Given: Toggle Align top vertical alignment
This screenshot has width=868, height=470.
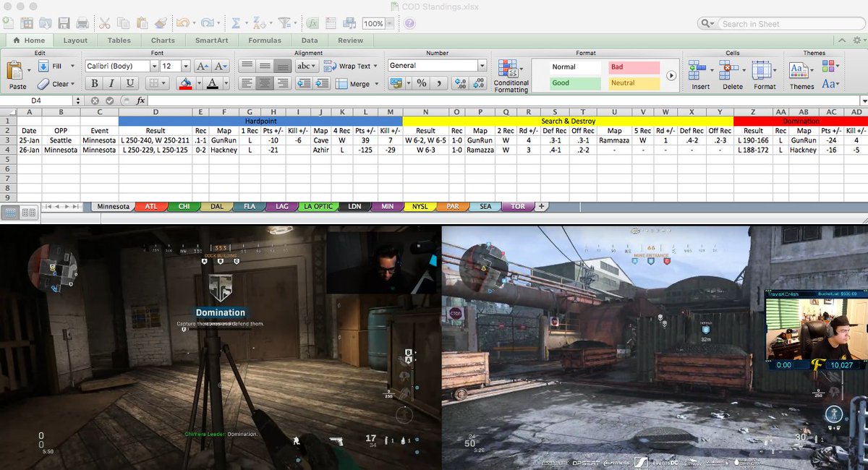Looking at the screenshot, I should click(247, 66).
